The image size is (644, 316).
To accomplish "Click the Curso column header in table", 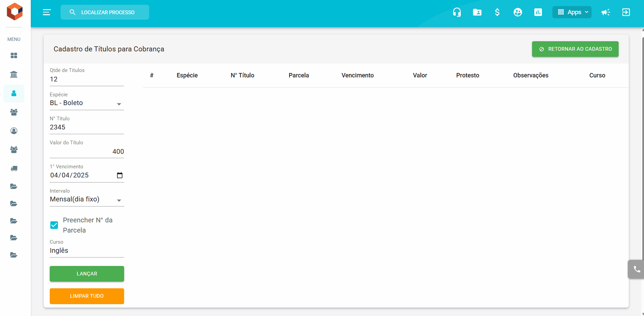I will pos(597,75).
